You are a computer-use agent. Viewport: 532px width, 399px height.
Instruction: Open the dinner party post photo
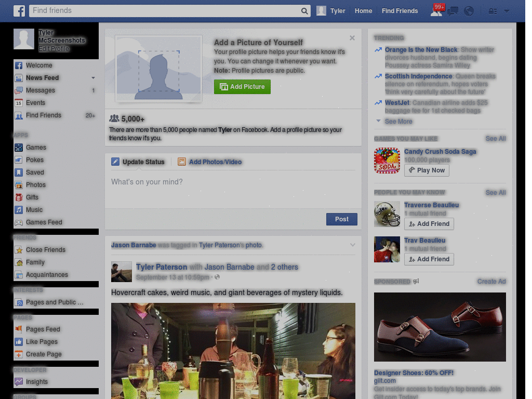click(x=233, y=351)
